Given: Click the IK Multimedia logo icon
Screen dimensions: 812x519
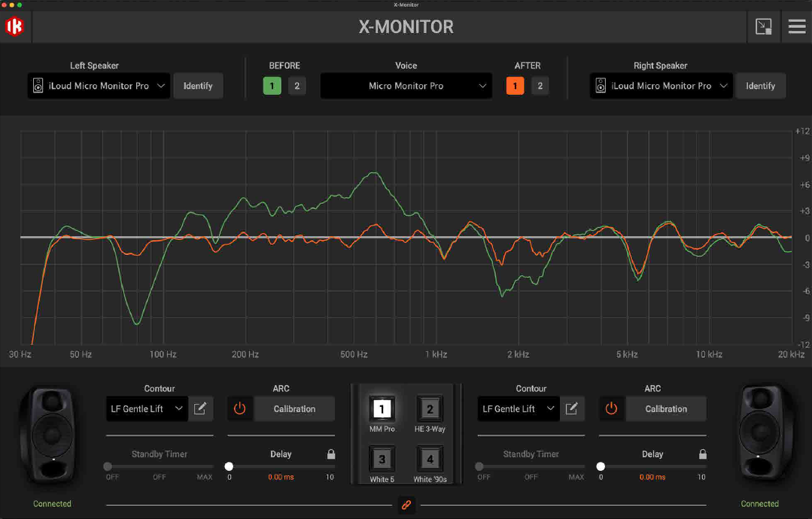Looking at the screenshot, I should tap(14, 26).
